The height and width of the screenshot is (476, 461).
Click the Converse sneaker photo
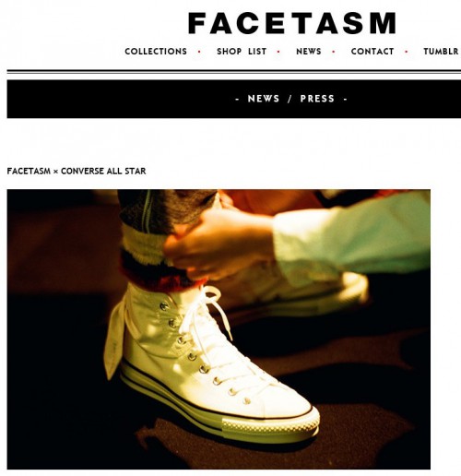pos(219,329)
